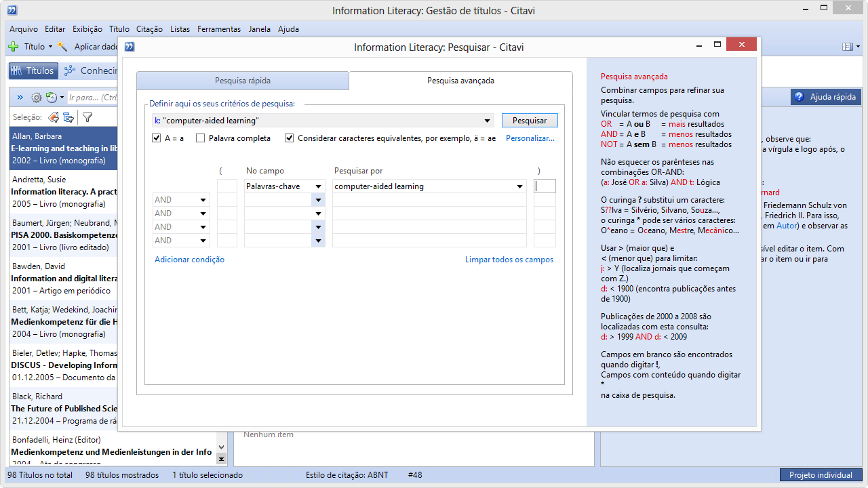Click the funnel filter icon
This screenshot has width=868, height=488.
(x=87, y=117)
